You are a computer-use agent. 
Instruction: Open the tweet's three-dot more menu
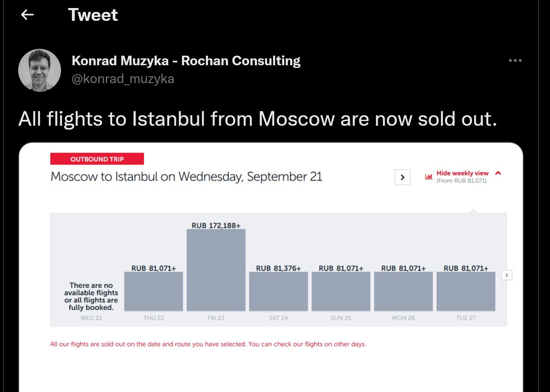(515, 60)
